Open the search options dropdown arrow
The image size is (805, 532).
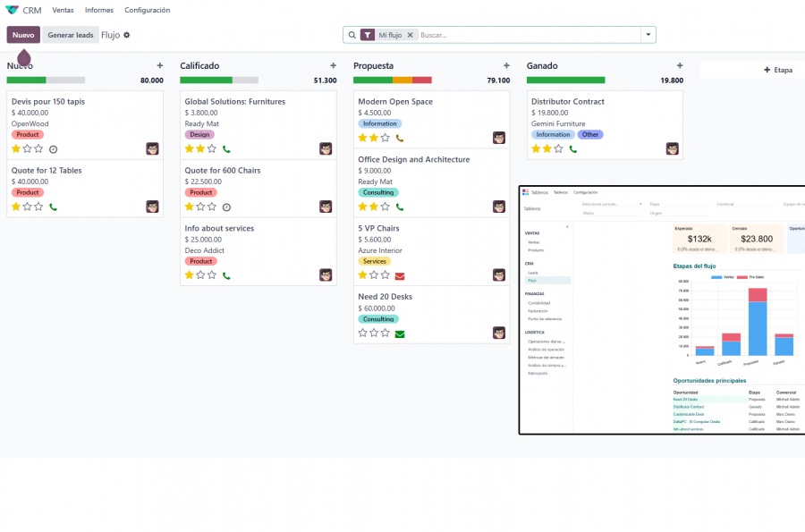(648, 35)
